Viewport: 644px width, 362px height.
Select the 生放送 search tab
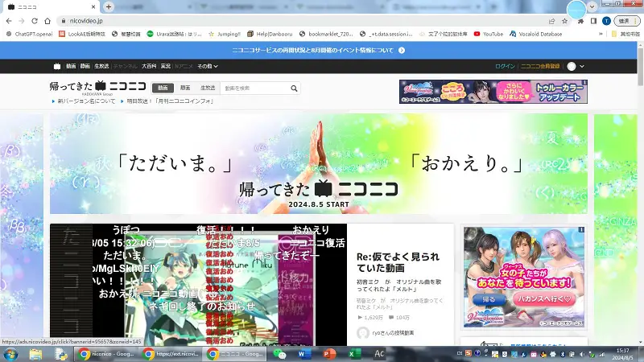tap(208, 88)
